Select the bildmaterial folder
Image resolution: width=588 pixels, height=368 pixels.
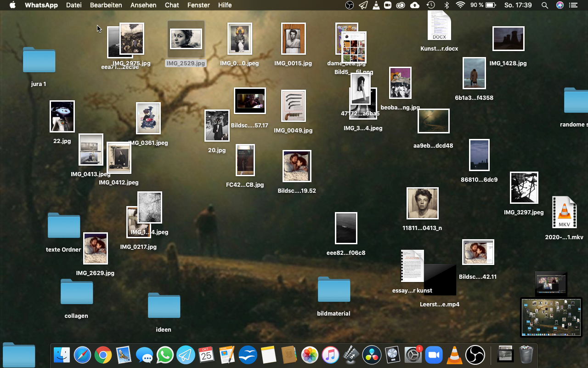coord(334,290)
